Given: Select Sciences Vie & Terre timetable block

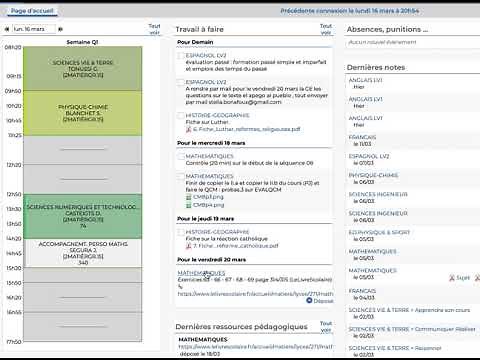Looking at the screenshot, I should click(83, 68).
